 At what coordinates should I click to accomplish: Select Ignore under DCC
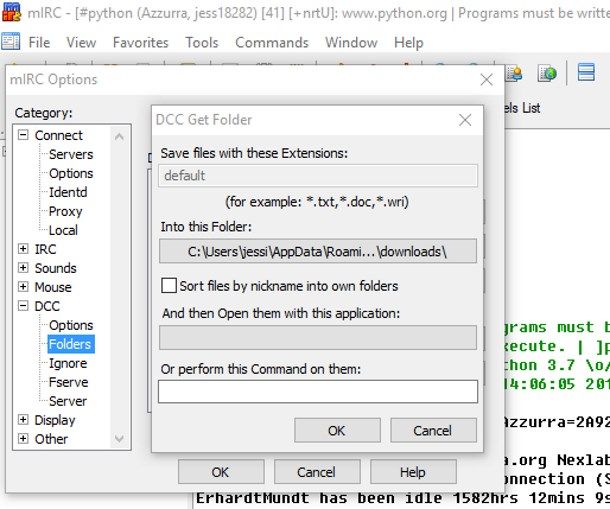[68, 363]
